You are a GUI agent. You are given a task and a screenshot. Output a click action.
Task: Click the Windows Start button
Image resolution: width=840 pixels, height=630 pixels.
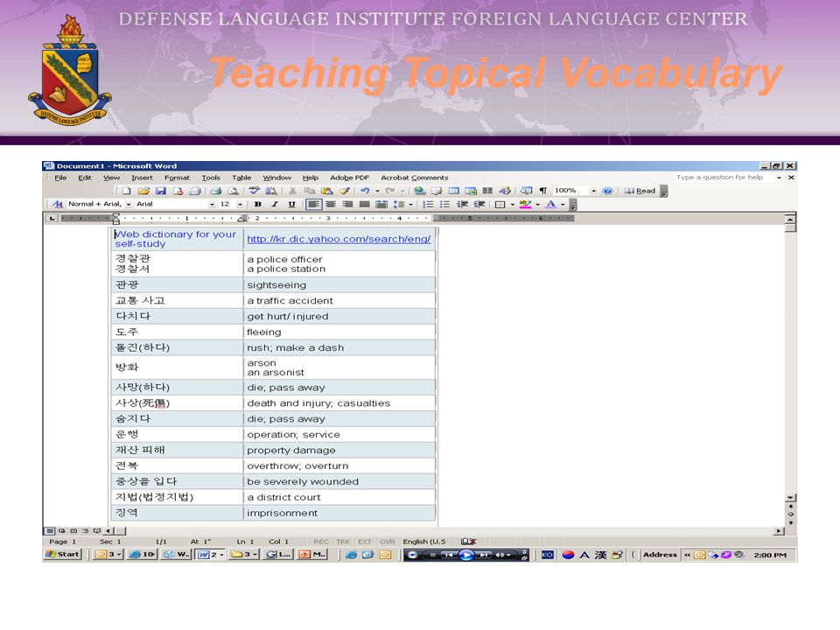coord(63,555)
